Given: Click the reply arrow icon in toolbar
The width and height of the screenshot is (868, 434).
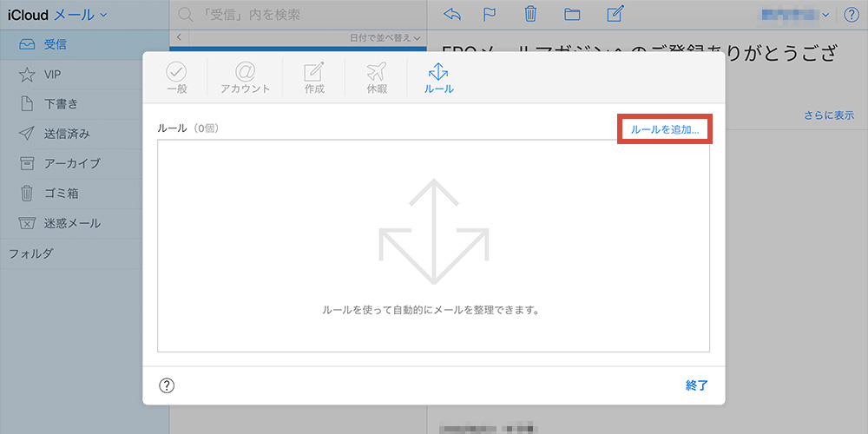Looking at the screenshot, I should click(451, 14).
